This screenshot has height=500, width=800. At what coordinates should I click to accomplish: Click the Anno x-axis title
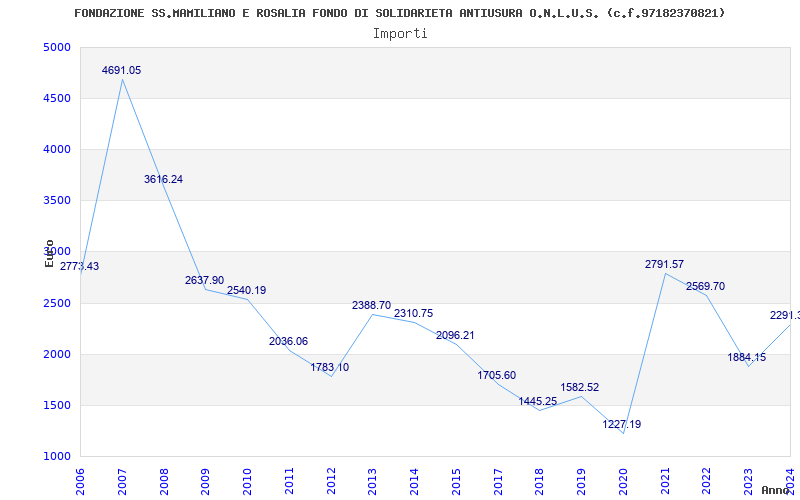776,490
